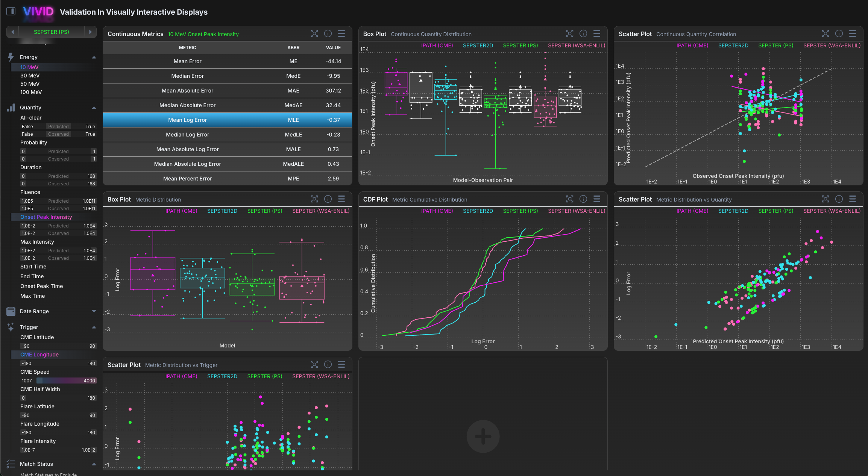Focus Metric Distribution vs Trigger scatter plot
868x476 pixels.
314,364
